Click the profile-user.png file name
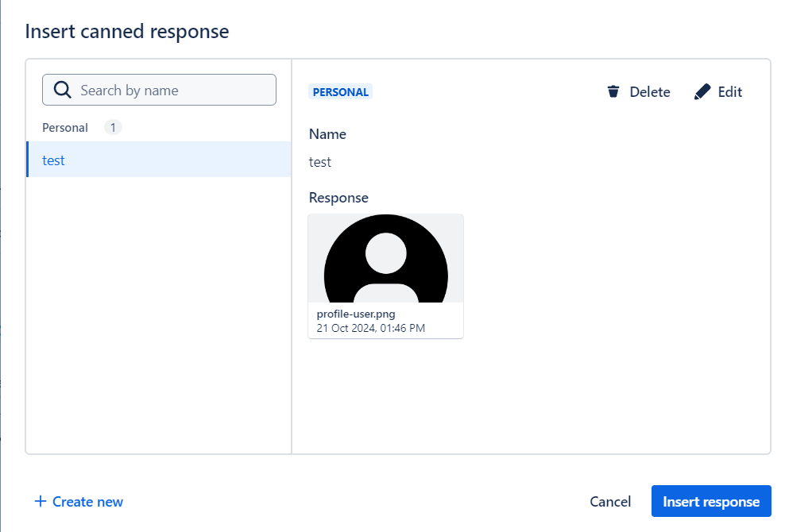 pos(355,314)
